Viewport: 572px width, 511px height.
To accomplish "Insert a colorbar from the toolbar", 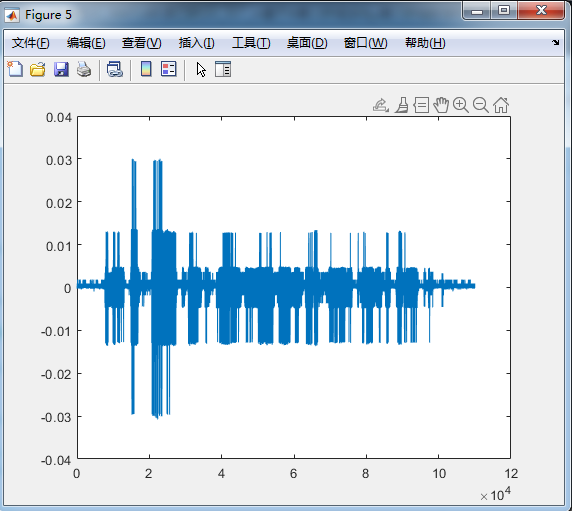I will click(x=146, y=69).
